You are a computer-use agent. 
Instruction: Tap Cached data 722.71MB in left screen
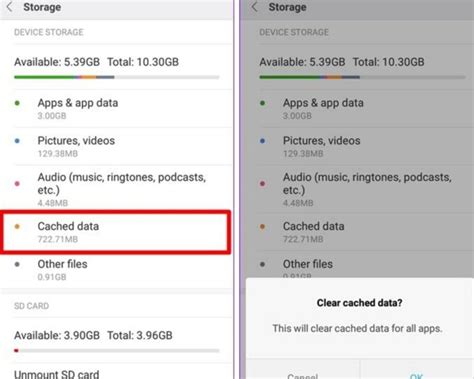pos(115,232)
